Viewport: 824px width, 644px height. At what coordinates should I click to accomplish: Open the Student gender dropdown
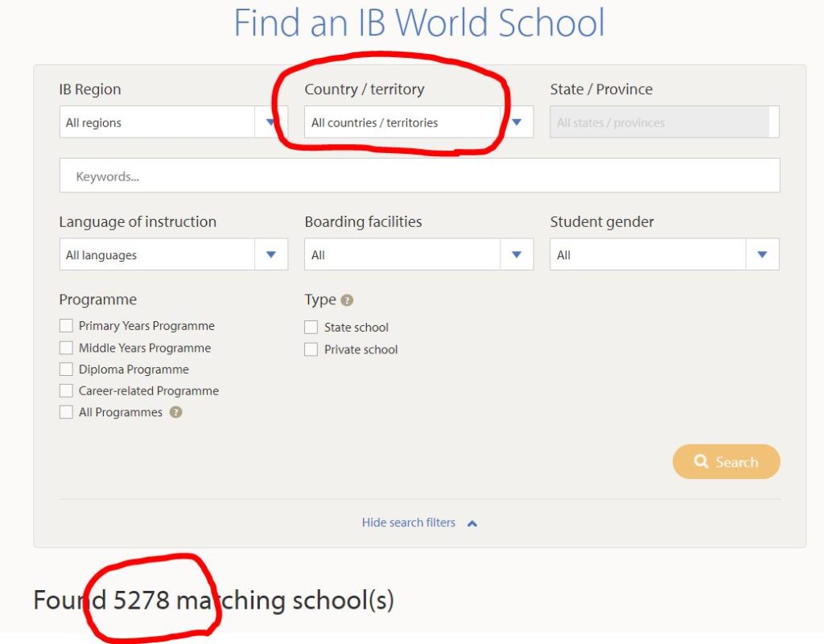(664, 254)
